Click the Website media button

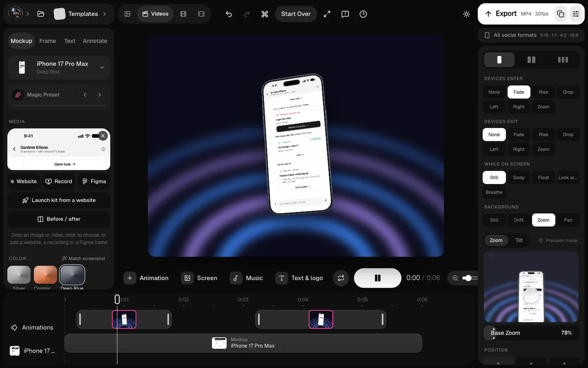click(x=24, y=181)
